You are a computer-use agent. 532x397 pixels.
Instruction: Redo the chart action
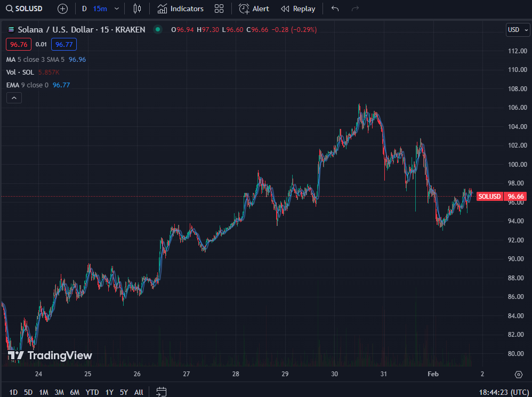coord(355,9)
